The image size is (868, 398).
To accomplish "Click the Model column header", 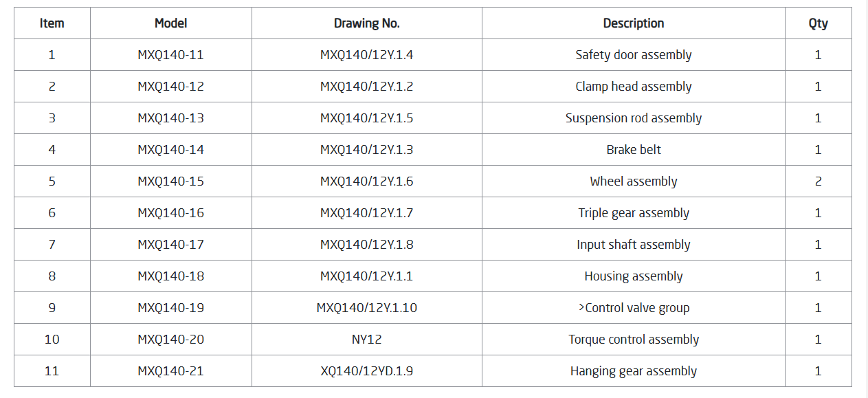I will (170, 23).
